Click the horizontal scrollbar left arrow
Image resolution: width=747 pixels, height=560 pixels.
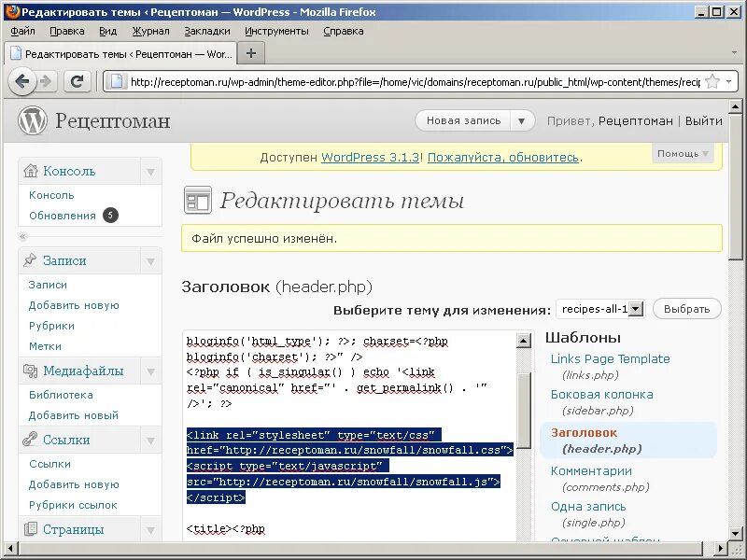(x=10, y=548)
